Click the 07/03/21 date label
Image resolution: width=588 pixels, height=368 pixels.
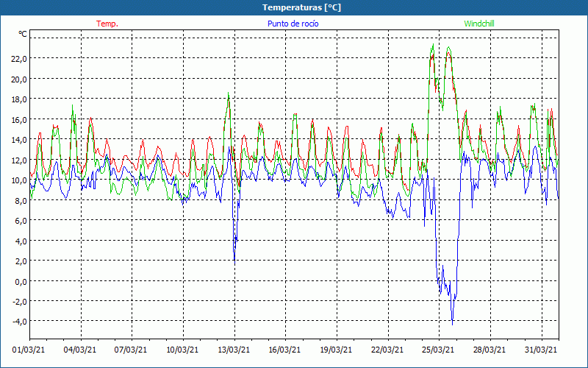coord(131,350)
